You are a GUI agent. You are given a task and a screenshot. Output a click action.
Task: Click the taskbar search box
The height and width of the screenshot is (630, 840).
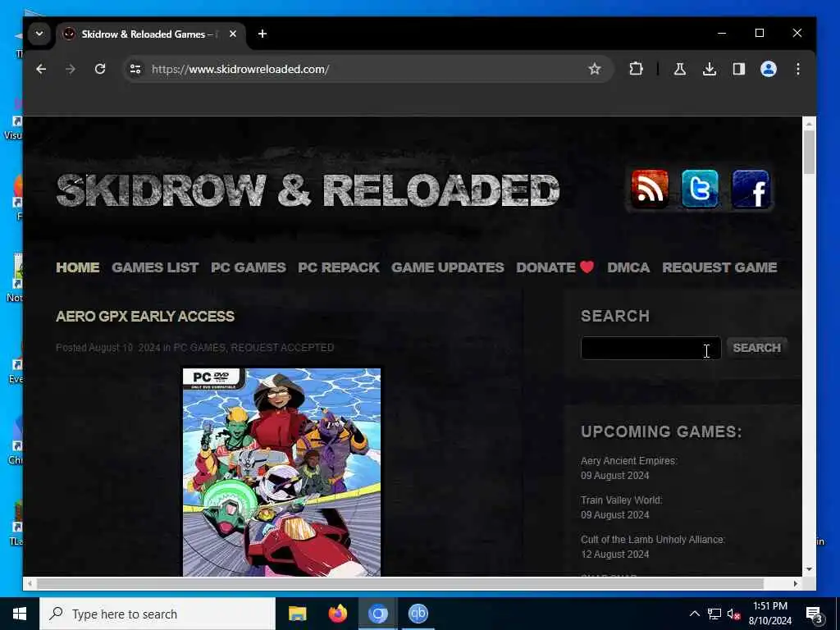click(x=157, y=614)
